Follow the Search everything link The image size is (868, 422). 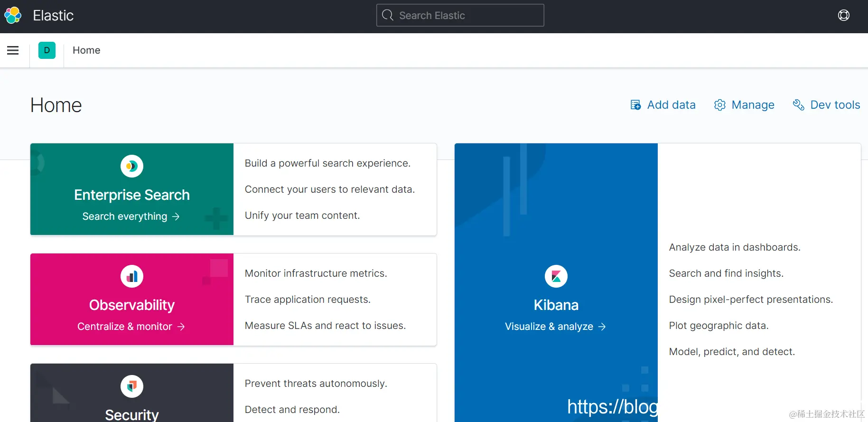pyautogui.click(x=131, y=216)
